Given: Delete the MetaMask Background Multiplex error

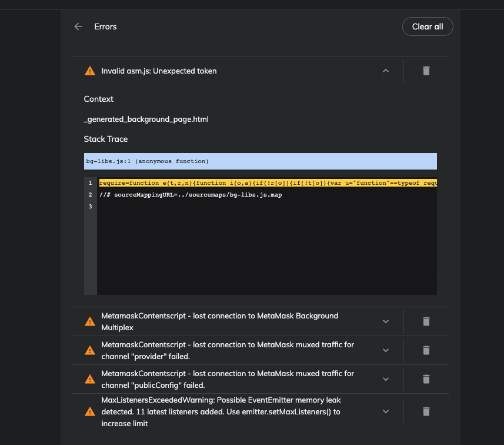Looking at the screenshot, I should (x=426, y=321).
